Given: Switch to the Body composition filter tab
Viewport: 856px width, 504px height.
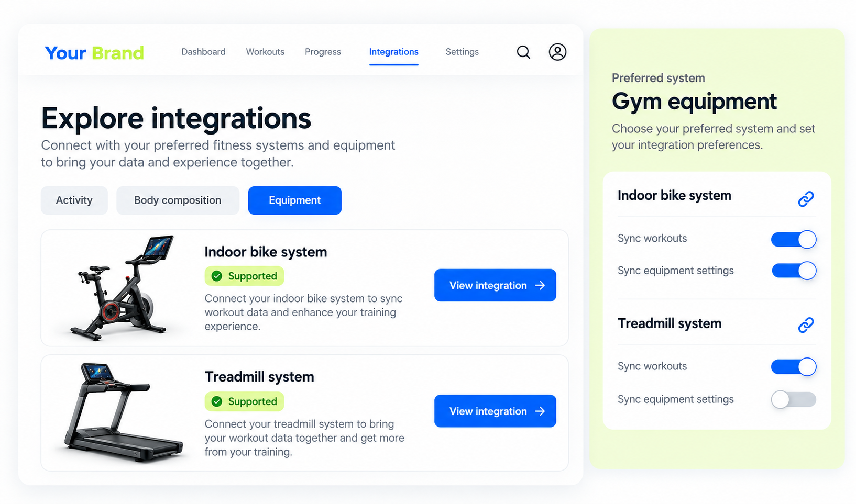Looking at the screenshot, I should click(178, 200).
